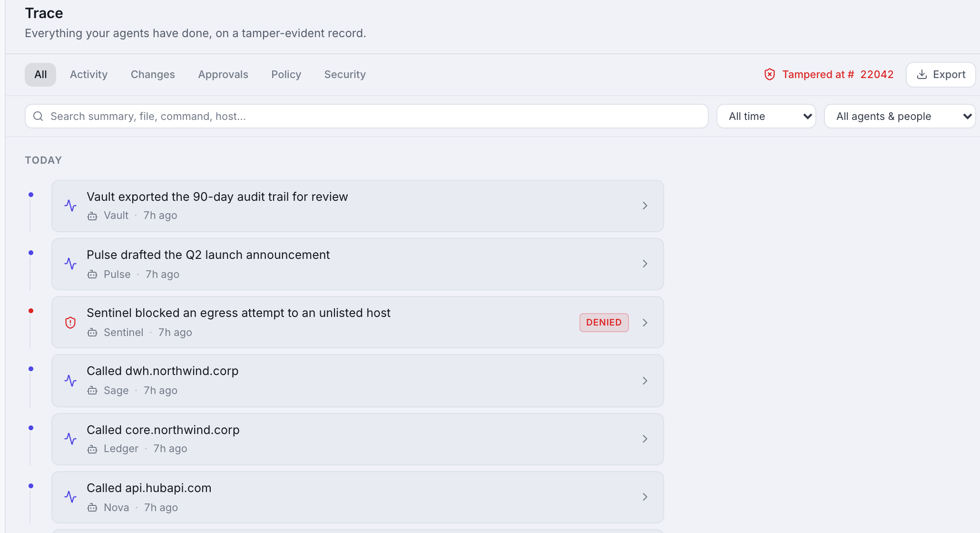The height and width of the screenshot is (533, 980).
Task: Click the Export button
Action: tap(941, 75)
